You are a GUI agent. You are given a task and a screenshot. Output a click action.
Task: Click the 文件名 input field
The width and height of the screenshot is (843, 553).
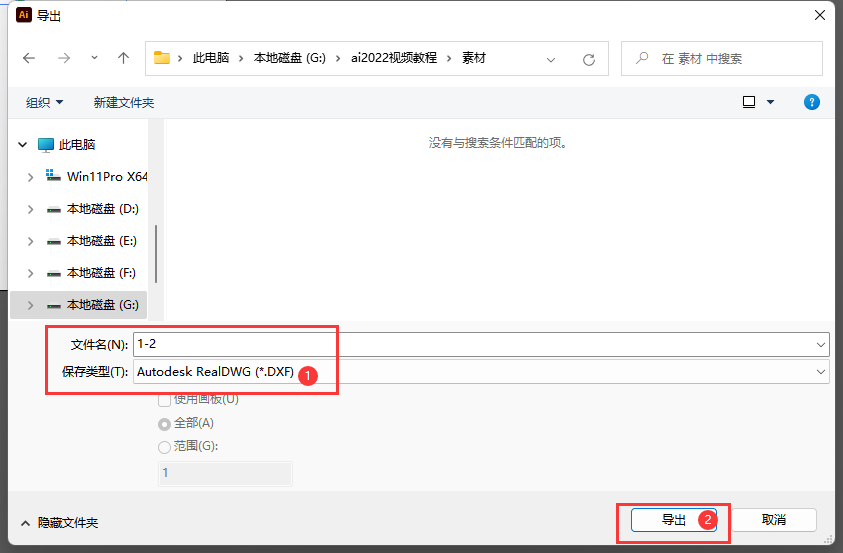(x=481, y=344)
